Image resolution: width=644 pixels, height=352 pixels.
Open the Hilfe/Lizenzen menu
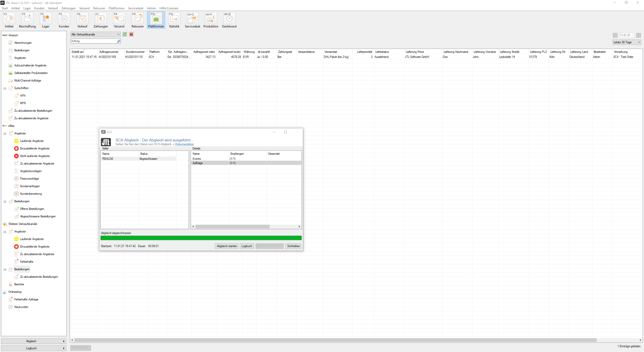169,8
